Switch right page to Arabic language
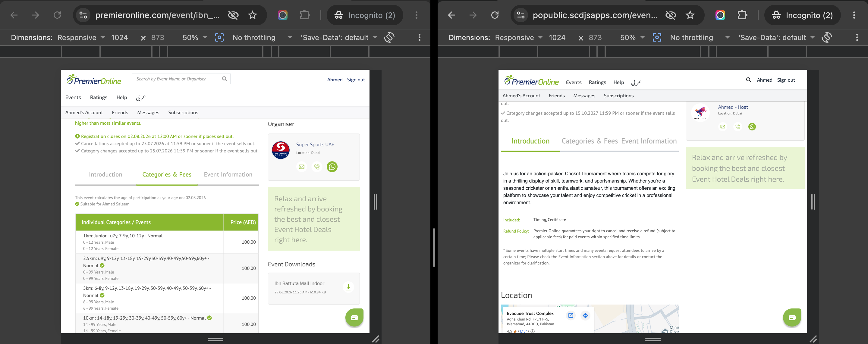868x344 pixels. pos(636,83)
